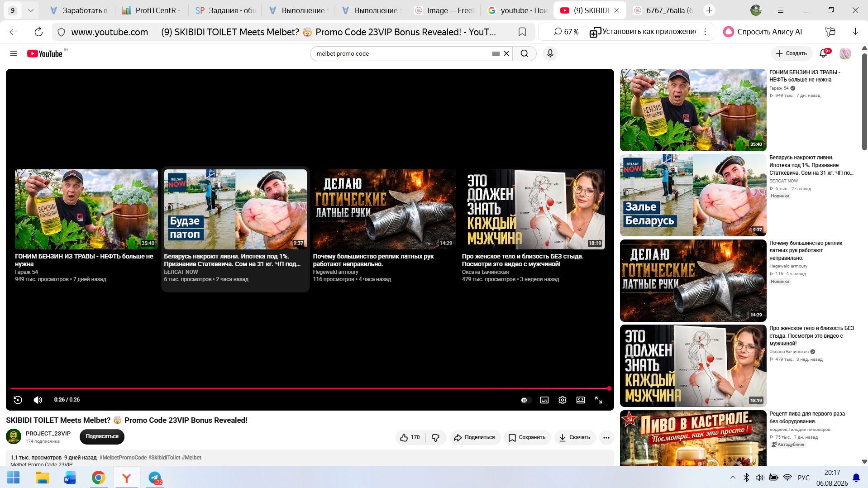Open sidebar title Про женское тело
The image size is (868, 488).
coord(811,336)
